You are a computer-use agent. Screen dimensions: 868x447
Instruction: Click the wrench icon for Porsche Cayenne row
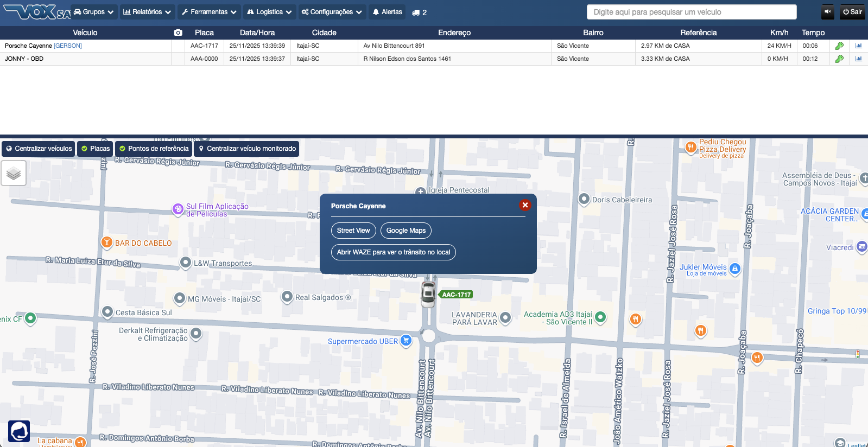(839, 46)
